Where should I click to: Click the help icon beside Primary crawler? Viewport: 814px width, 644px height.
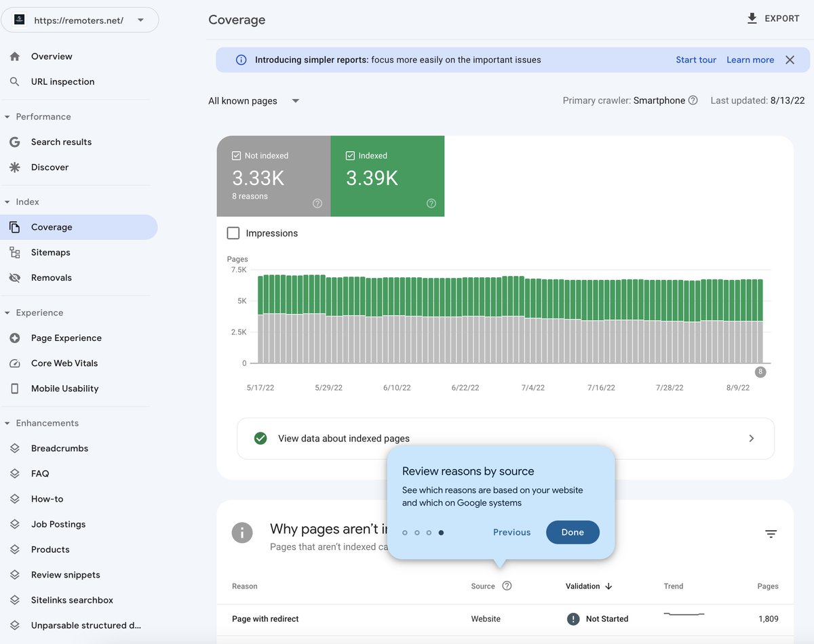click(x=693, y=100)
